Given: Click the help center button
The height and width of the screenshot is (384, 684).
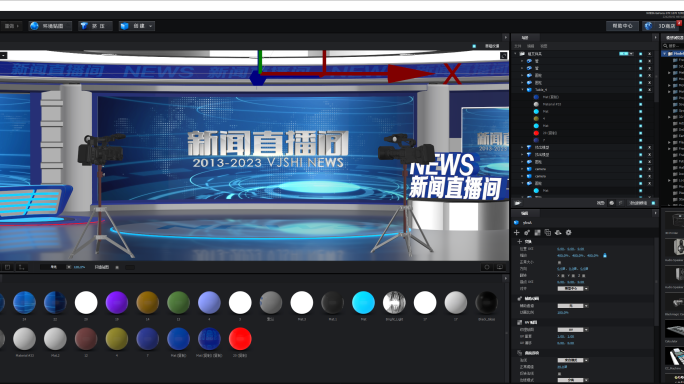Looking at the screenshot, I should (622, 26).
